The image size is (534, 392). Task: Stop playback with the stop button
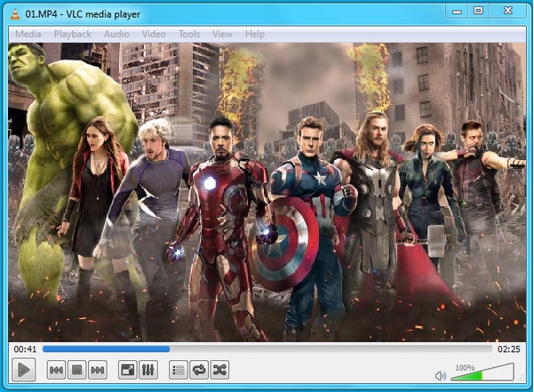pyautogui.click(x=77, y=370)
